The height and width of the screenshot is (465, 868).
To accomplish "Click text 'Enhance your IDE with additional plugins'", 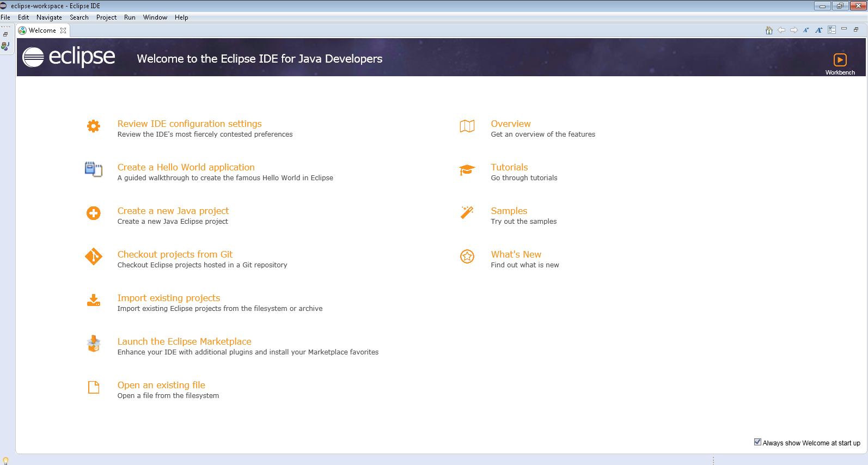I will tap(185, 352).
